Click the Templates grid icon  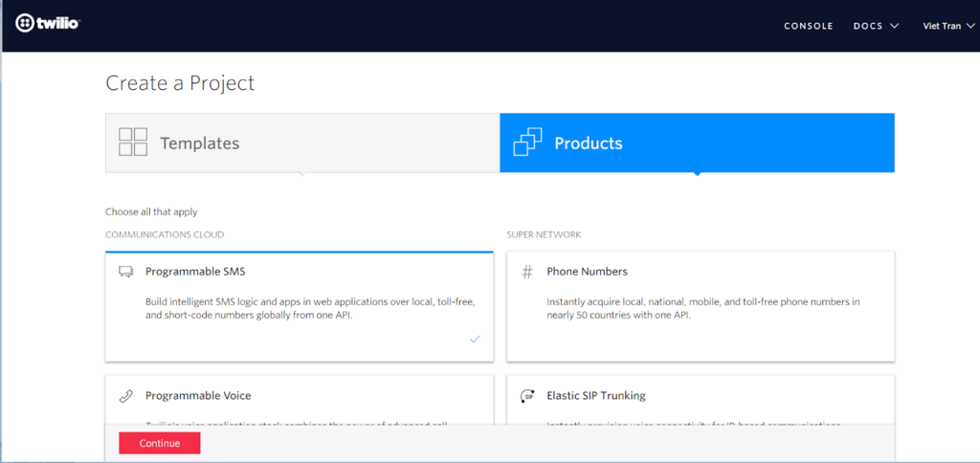[132, 142]
